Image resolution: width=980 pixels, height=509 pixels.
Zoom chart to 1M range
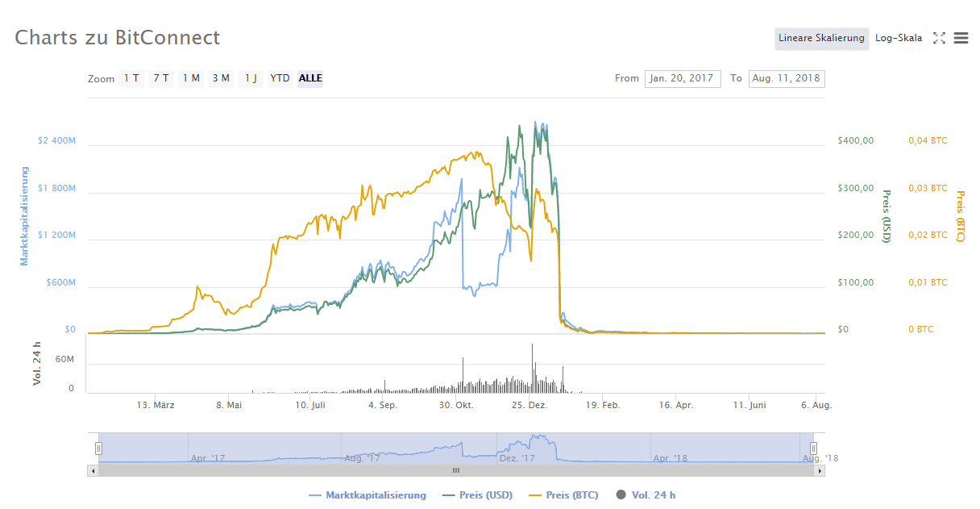(191, 78)
